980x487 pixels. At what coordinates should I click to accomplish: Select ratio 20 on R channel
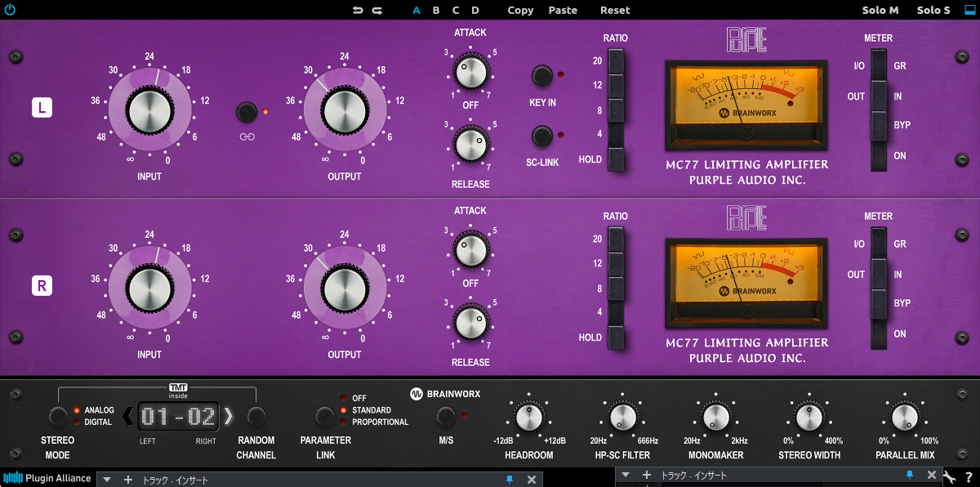(x=615, y=240)
